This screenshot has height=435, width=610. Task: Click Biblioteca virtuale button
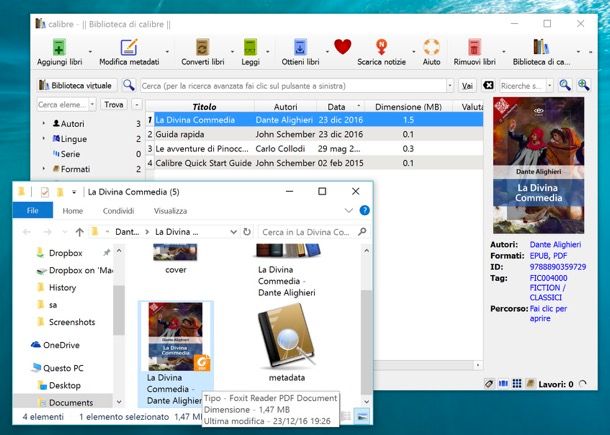point(77,85)
